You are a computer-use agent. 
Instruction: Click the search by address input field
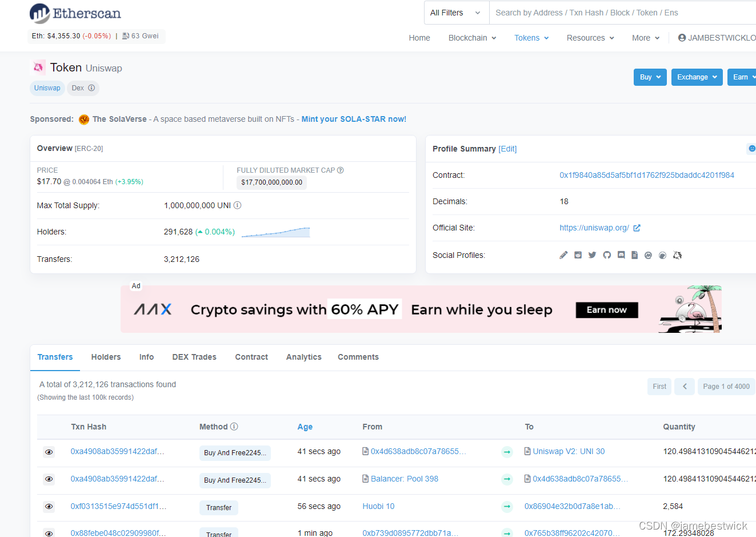pyautogui.click(x=623, y=13)
